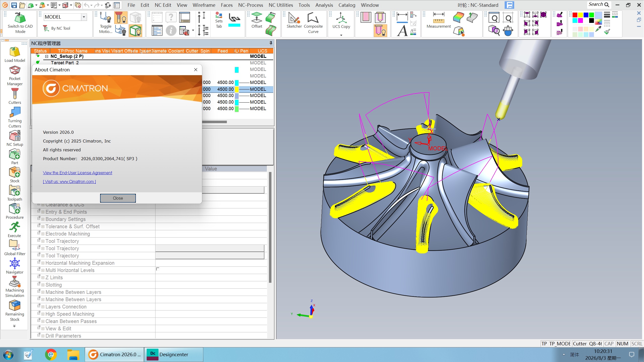Open End-User License Agreement link
Viewport: 644px width, 362px height.
click(x=77, y=173)
